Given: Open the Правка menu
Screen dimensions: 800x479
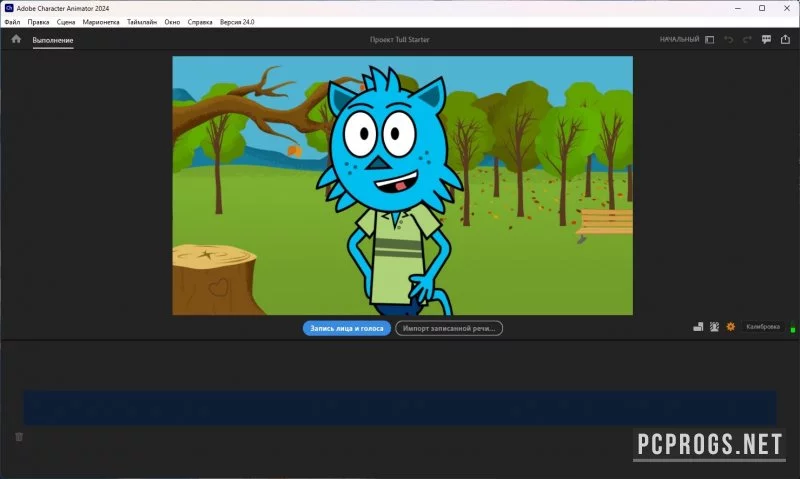Looking at the screenshot, I should pos(38,22).
